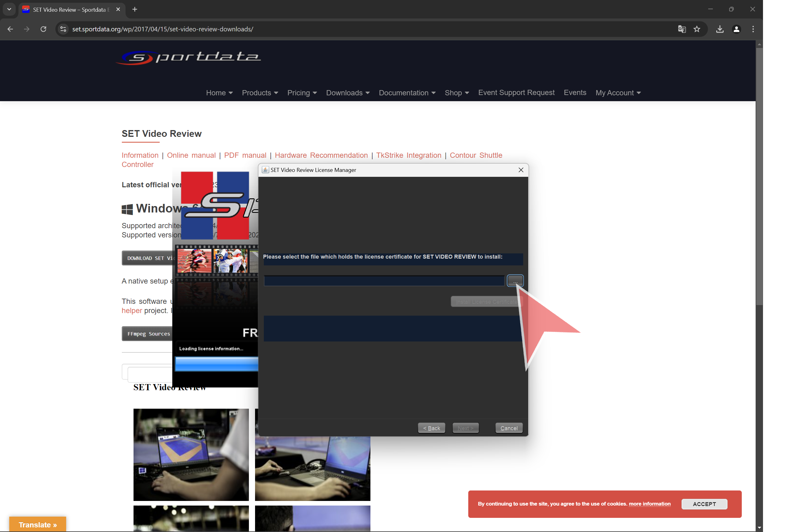The height and width of the screenshot is (532, 791).
Task: Expand the My Account menu
Action: (618, 93)
